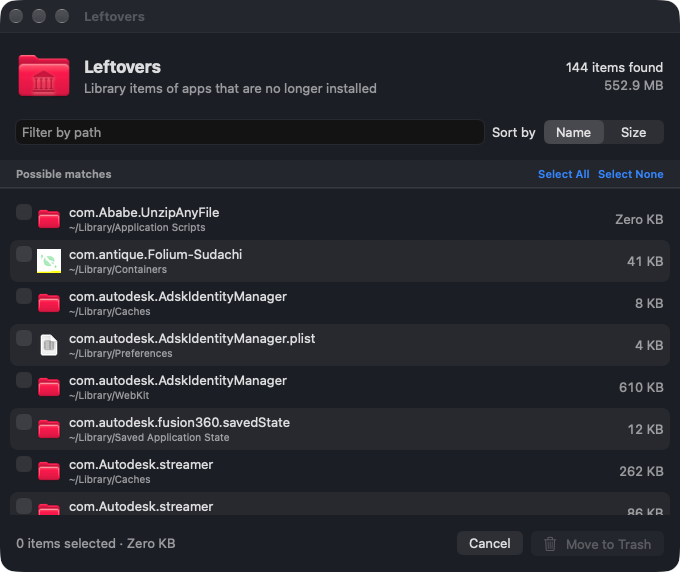Click the com.antique.Folium-Sudachi name text
This screenshot has width=680, height=572.
coord(155,255)
